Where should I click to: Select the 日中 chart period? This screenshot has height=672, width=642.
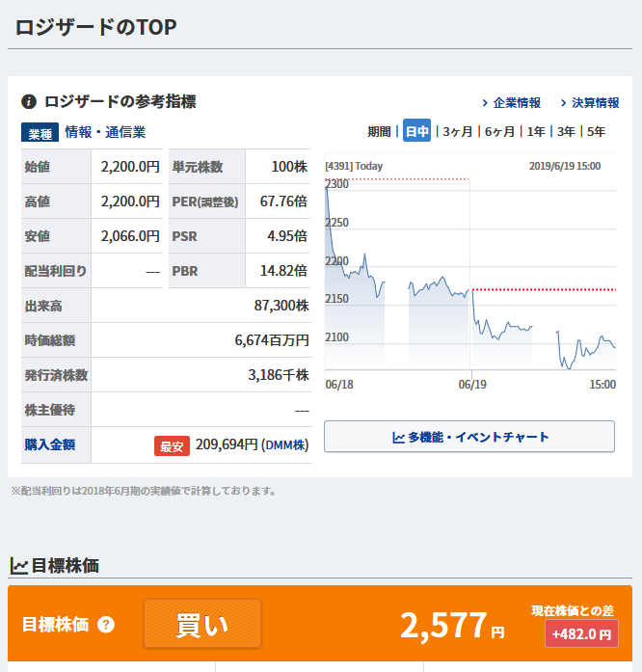[x=416, y=132]
